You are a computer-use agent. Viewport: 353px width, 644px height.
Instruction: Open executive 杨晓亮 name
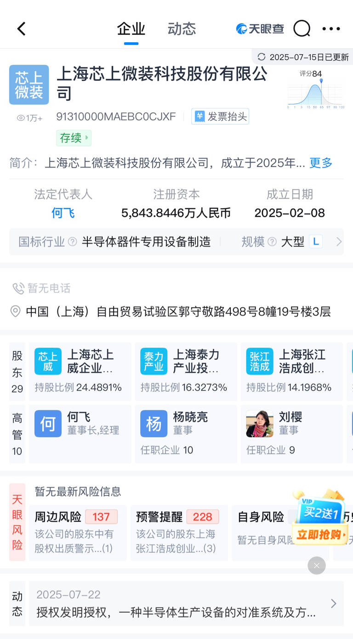click(190, 417)
